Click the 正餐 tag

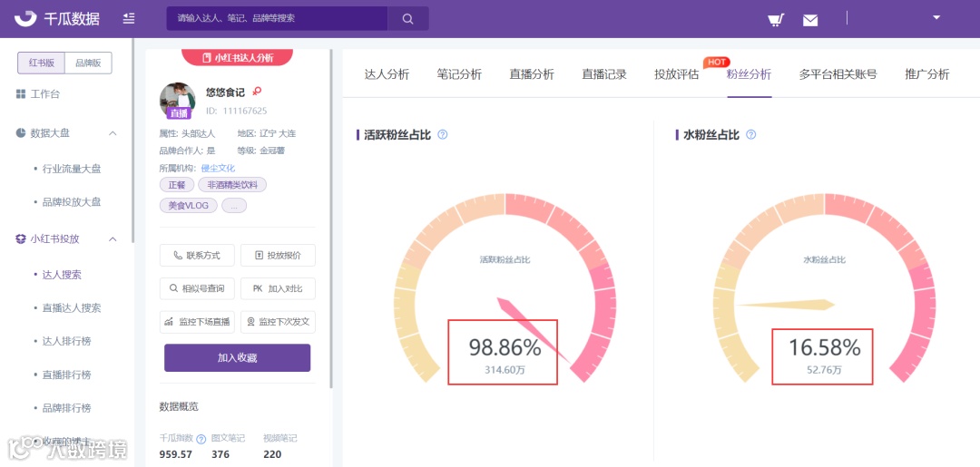[x=177, y=185]
